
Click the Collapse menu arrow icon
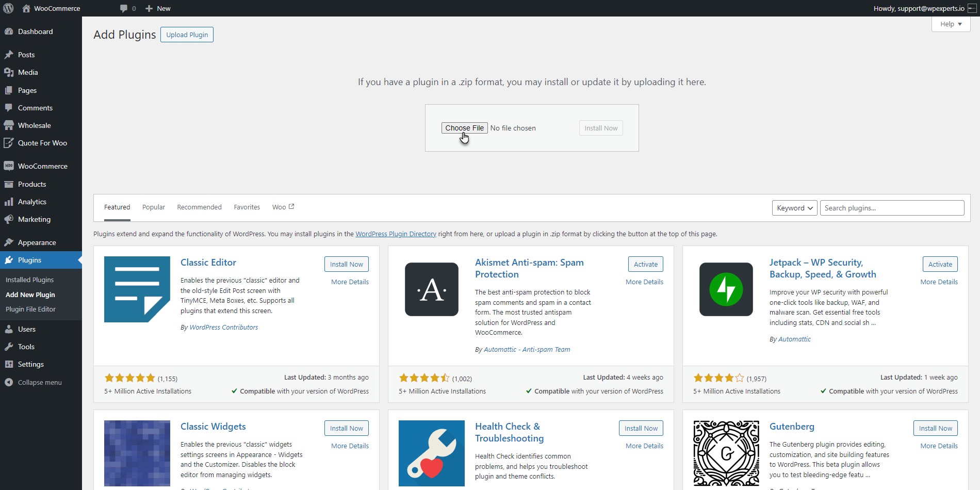point(9,382)
